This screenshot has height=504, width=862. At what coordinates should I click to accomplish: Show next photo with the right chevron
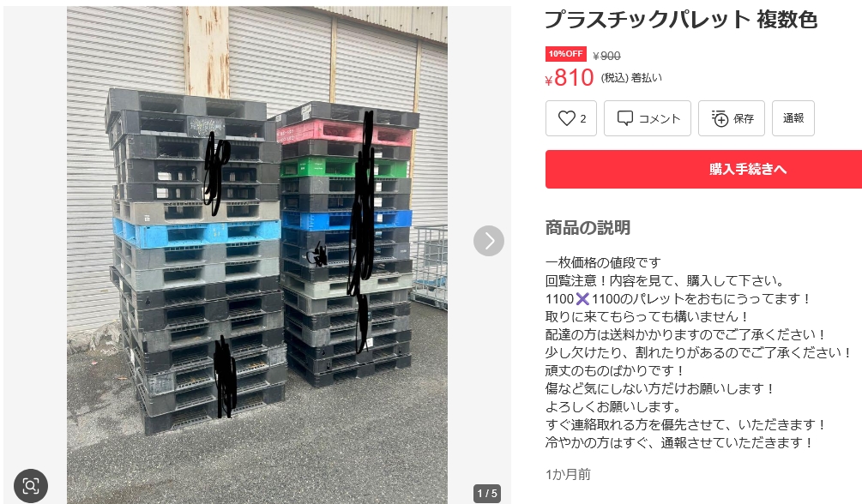(x=489, y=241)
